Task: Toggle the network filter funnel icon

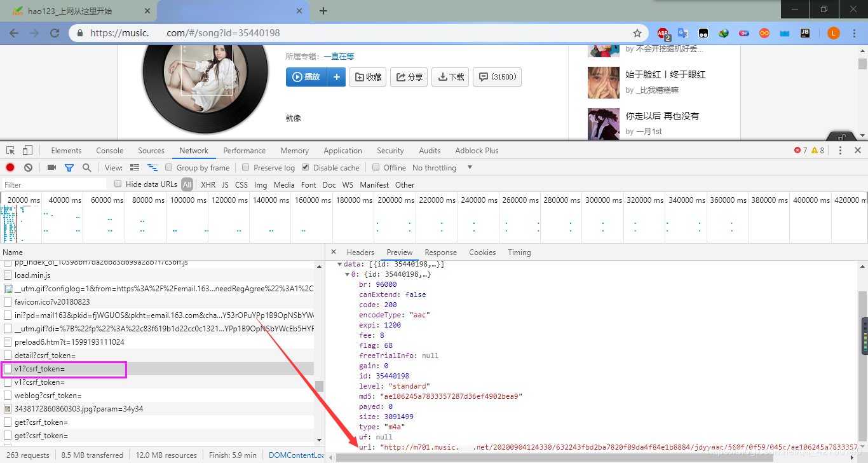Action: click(x=69, y=167)
